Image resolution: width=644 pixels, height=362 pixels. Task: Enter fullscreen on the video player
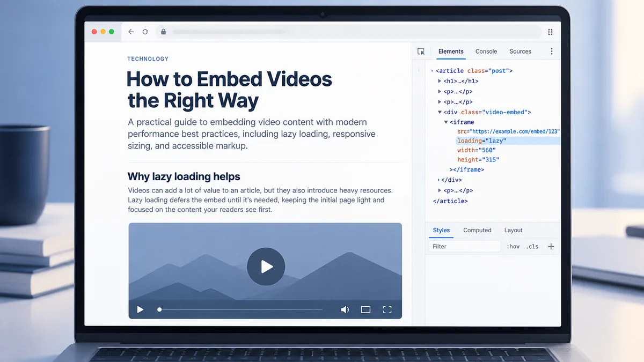[x=387, y=309]
